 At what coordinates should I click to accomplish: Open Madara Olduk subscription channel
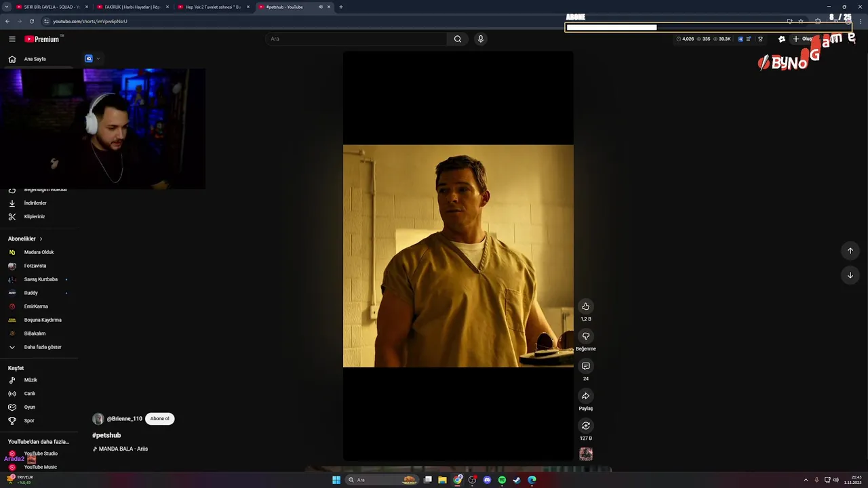click(x=39, y=252)
